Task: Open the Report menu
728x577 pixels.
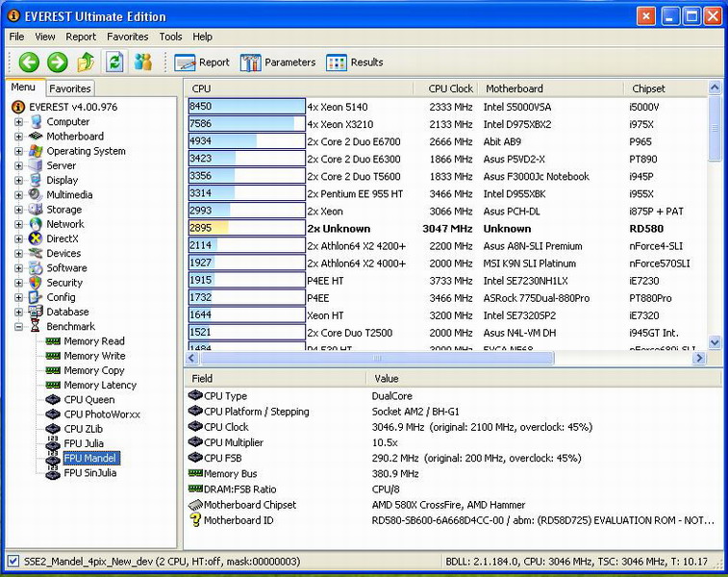Action: tap(81, 37)
